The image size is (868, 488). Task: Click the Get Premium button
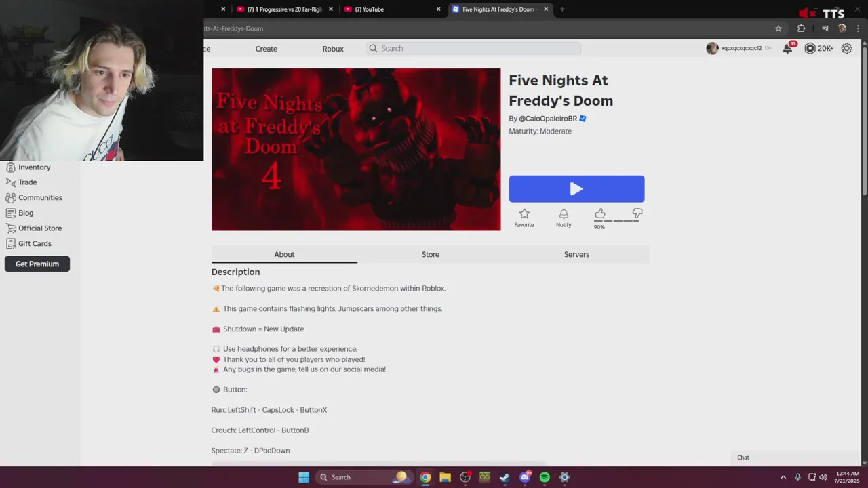[x=37, y=264]
